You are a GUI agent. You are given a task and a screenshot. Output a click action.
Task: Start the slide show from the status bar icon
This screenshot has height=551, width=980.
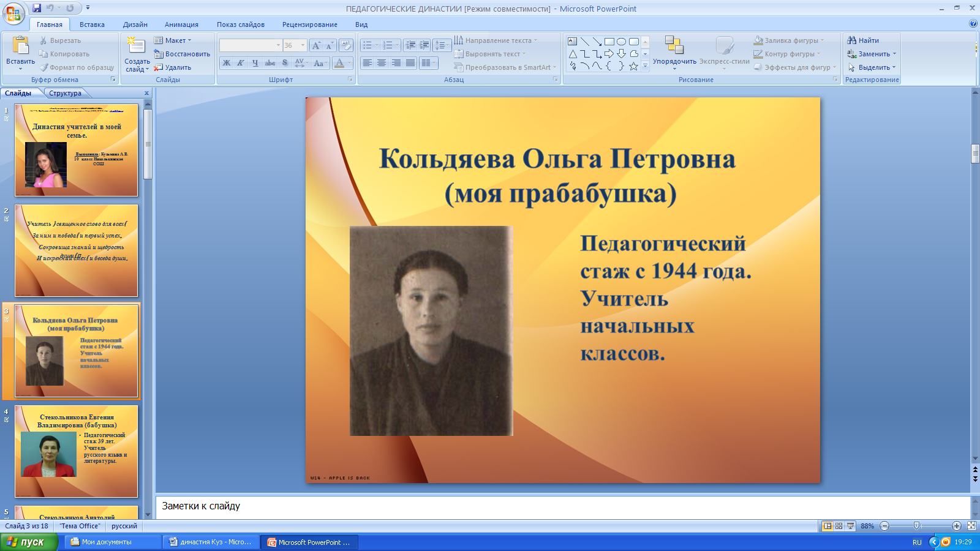(851, 526)
